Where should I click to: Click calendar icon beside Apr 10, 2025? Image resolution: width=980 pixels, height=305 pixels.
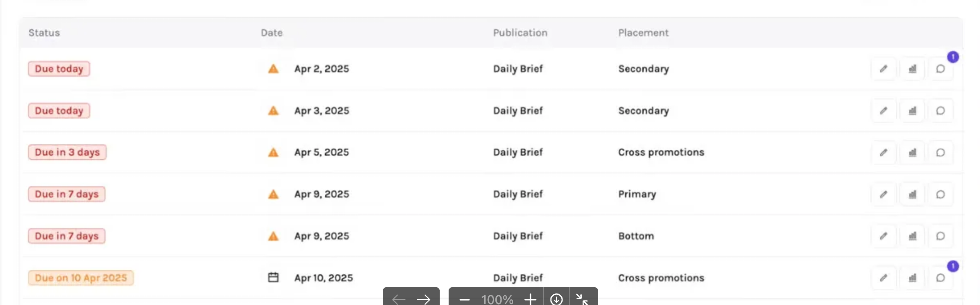[x=273, y=278]
